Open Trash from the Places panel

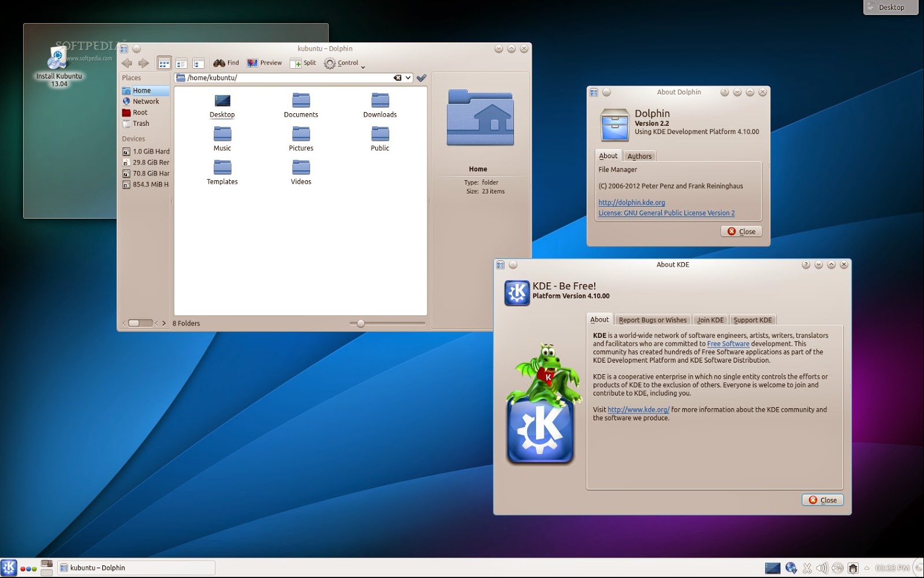[145, 124]
